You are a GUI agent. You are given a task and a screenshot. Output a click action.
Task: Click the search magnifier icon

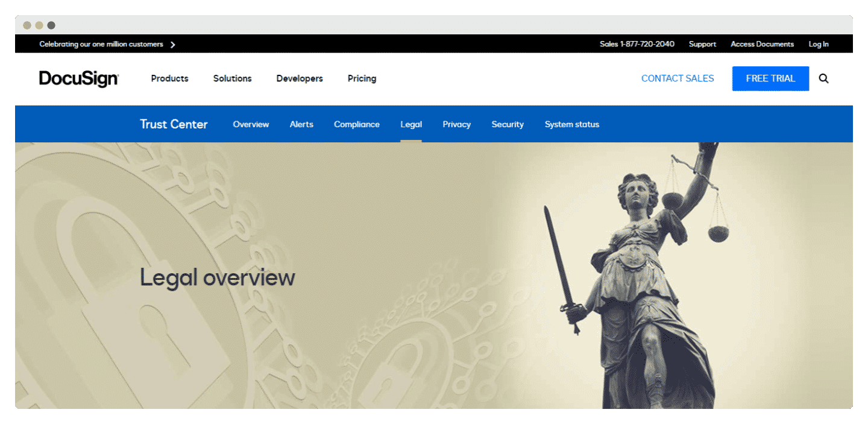(x=823, y=78)
